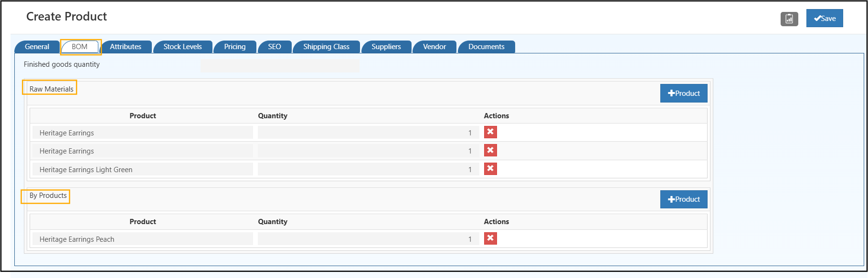Open the Suppliers tab
This screenshot has height=278, width=868.
click(x=386, y=47)
